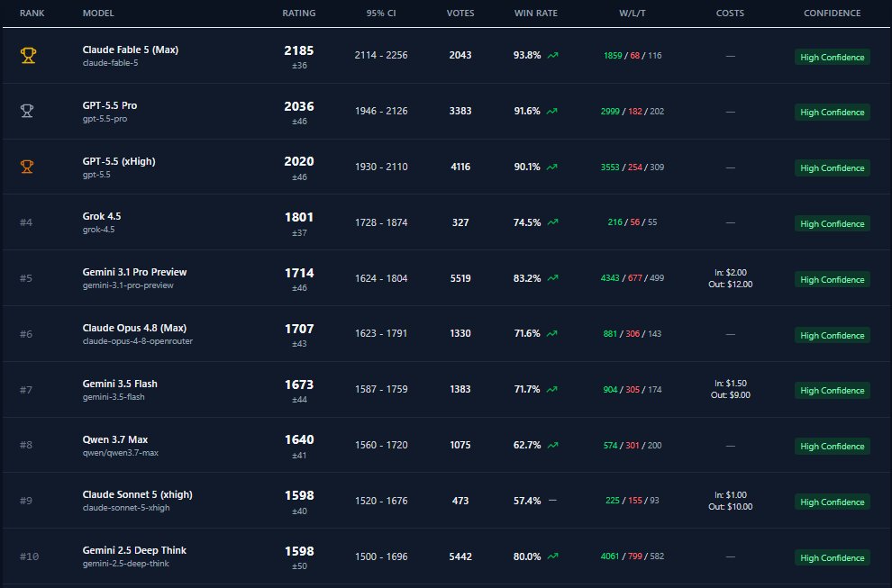The image size is (892, 588).
Task: Click the silver trophy icon for GPT-5.5 Pro
Action: click(27, 111)
